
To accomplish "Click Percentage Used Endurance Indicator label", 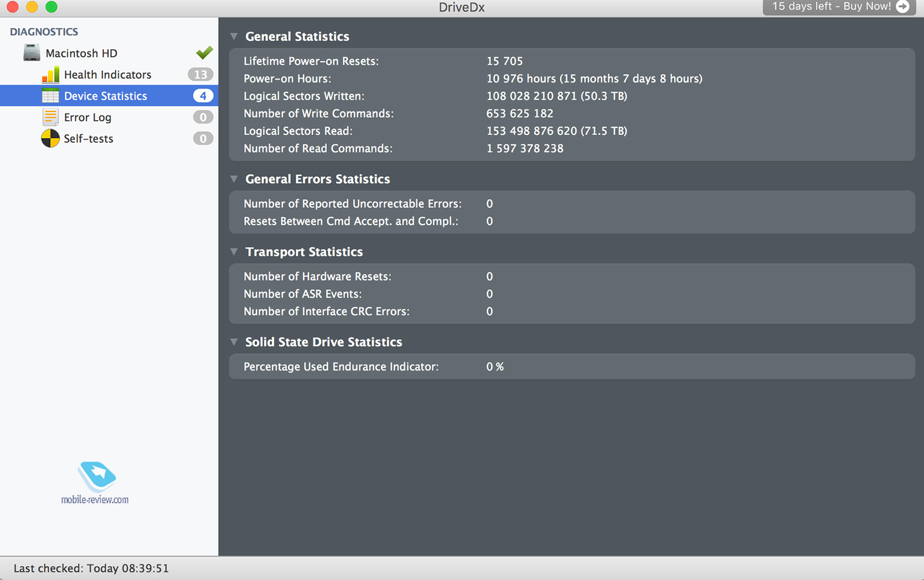I will pos(341,366).
